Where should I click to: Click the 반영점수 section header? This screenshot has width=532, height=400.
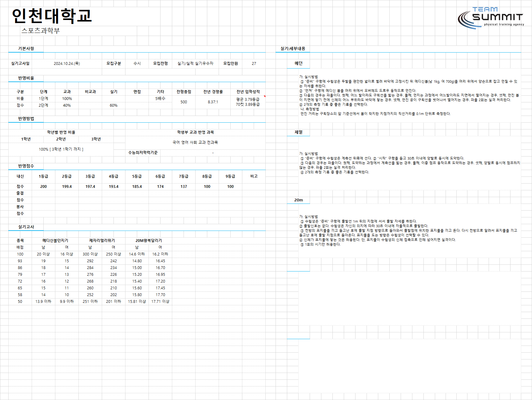26,166
